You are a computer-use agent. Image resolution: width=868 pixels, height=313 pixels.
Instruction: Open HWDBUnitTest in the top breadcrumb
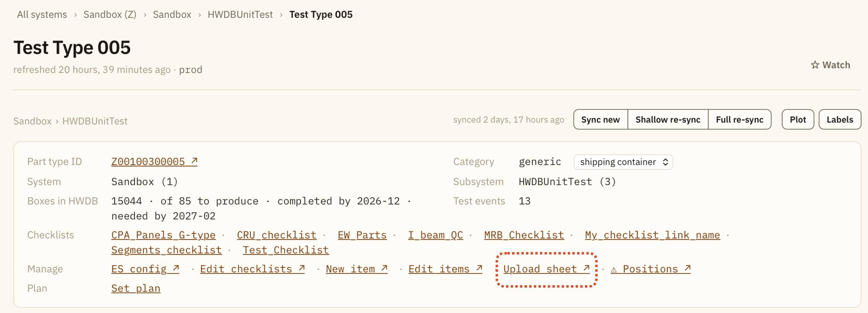point(240,14)
